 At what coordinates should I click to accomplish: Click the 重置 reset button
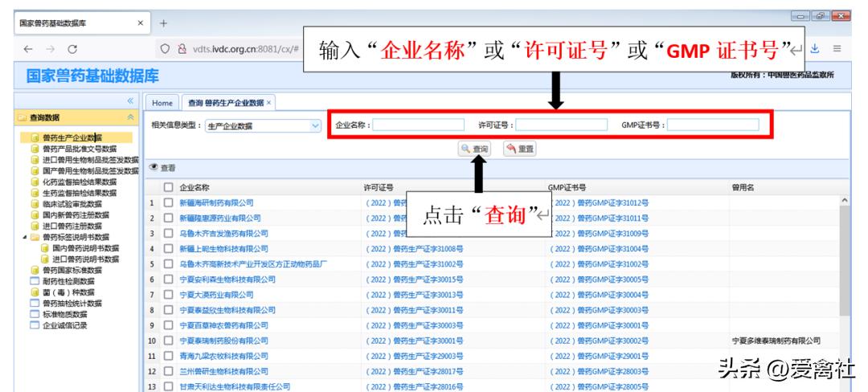coord(520,149)
